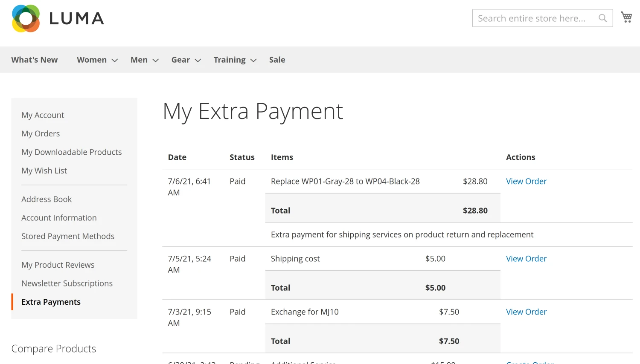Open the What's New page
The width and height of the screenshot is (640, 364).
click(x=34, y=60)
